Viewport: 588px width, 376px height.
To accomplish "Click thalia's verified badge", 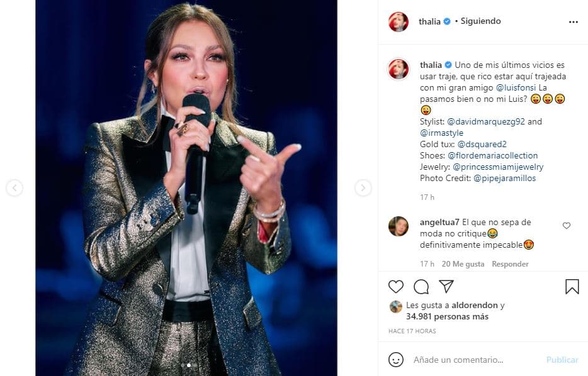I will 446,20.
